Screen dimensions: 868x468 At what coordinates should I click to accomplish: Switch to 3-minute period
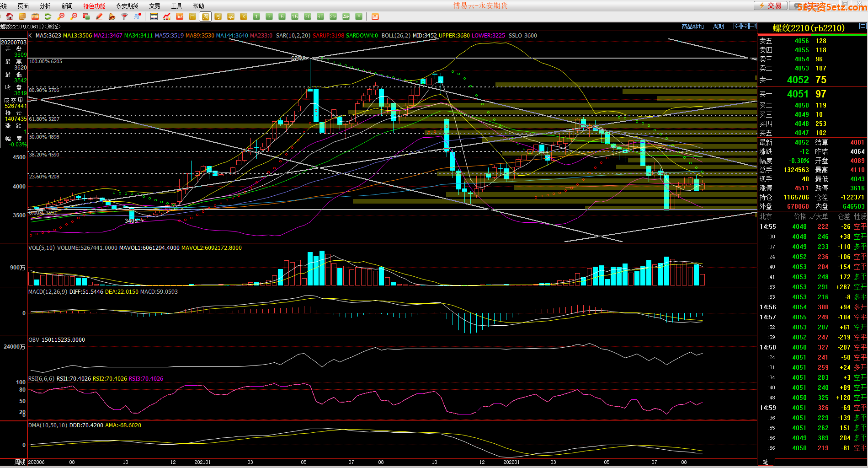point(269,16)
